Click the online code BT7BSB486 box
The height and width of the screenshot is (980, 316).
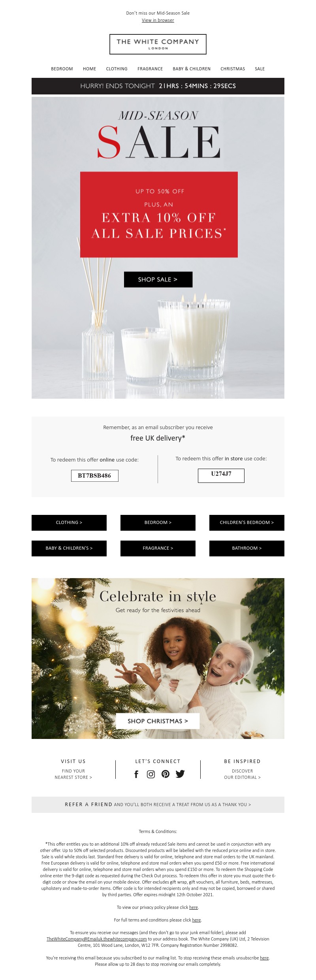pos(94,476)
